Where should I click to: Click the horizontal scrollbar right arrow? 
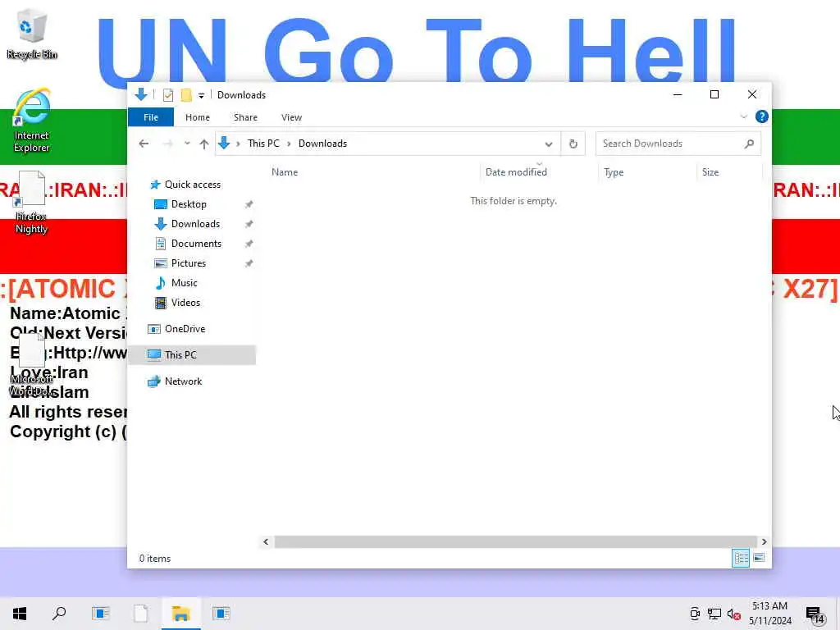[764, 541]
